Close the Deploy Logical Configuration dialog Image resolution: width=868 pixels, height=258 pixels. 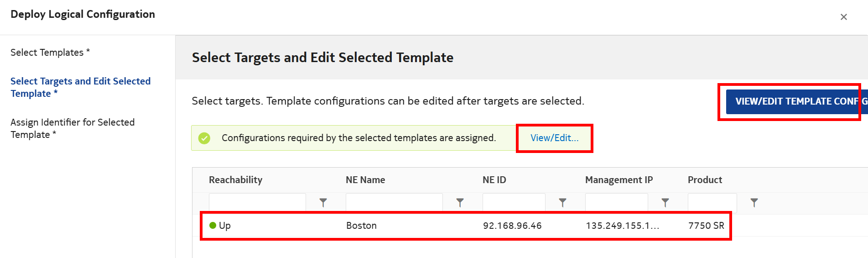point(843,17)
